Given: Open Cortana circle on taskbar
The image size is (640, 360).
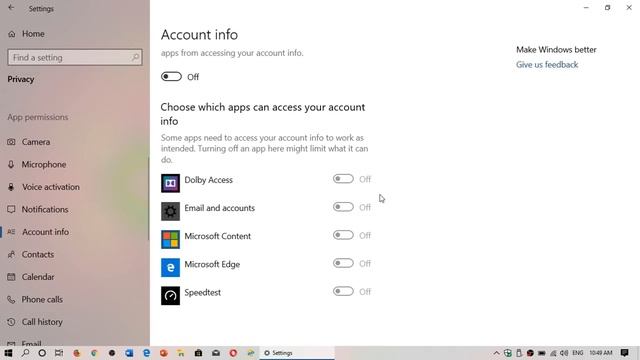Looking at the screenshot, I should click(42, 353).
